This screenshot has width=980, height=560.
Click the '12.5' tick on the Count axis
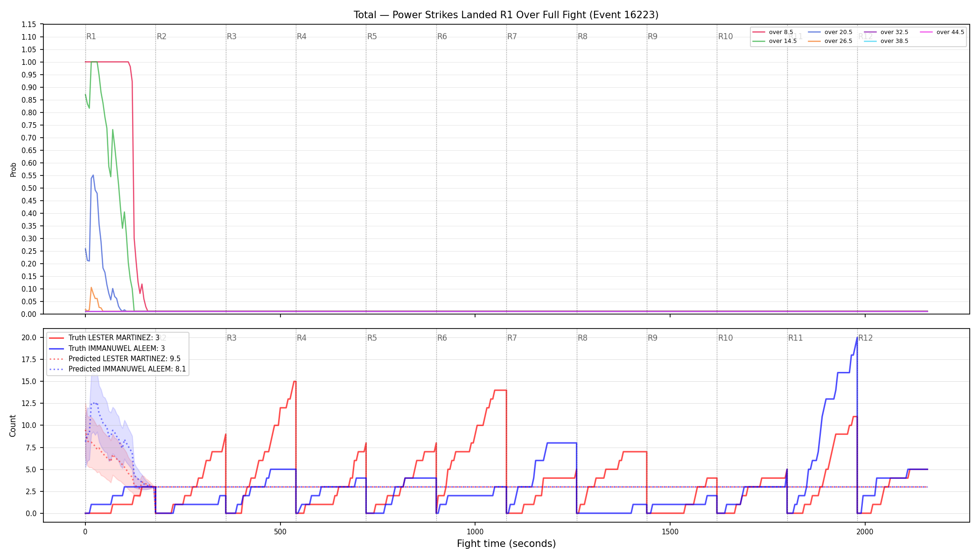(x=28, y=404)
